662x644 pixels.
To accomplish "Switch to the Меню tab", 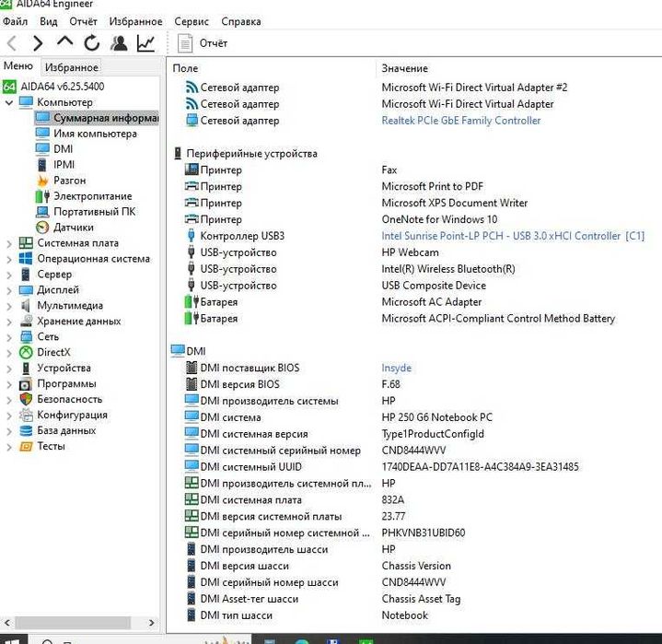I will [18, 66].
